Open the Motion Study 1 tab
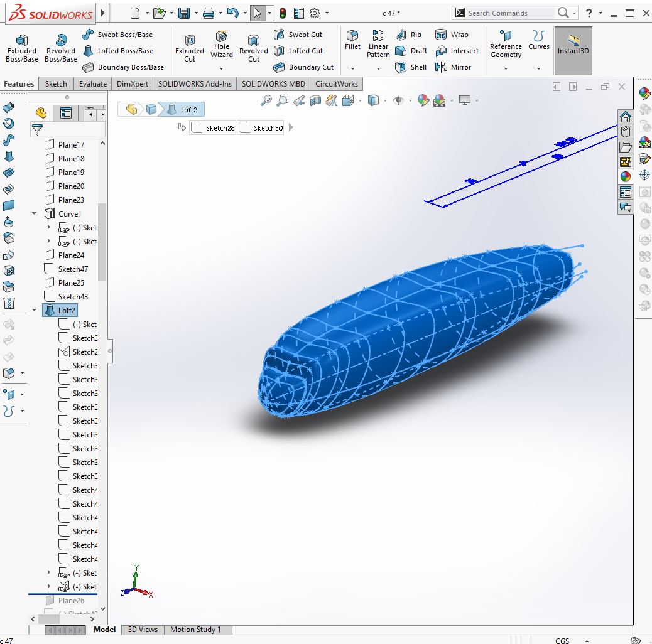 click(195, 630)
